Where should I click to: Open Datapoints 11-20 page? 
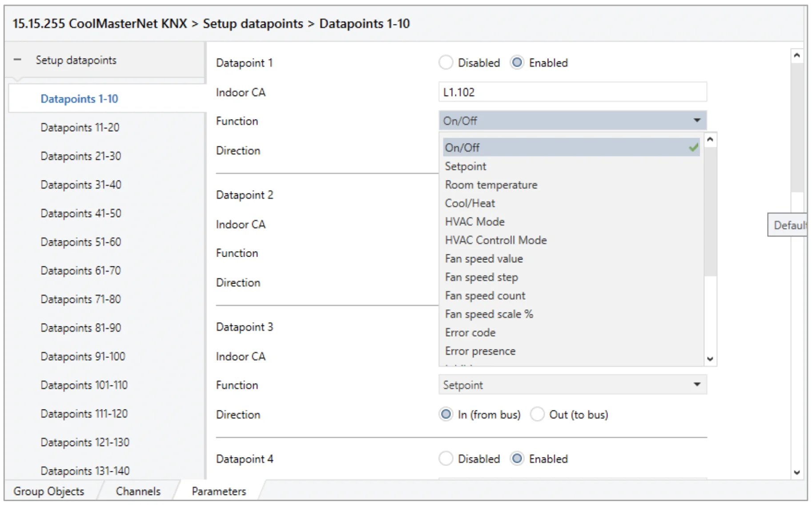[80, 127]
